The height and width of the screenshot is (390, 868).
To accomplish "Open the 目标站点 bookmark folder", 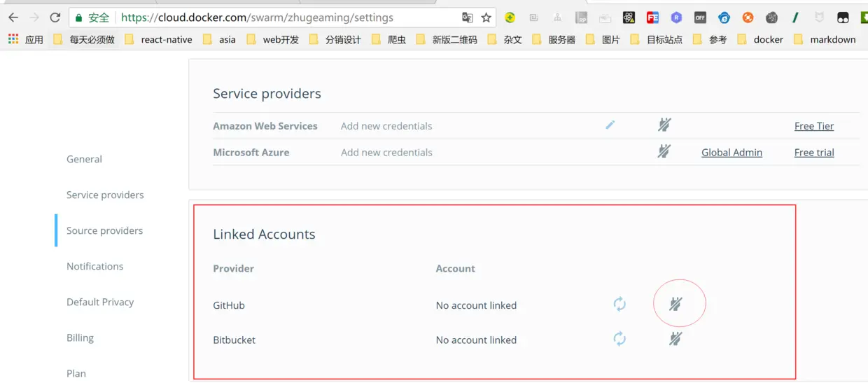I will (x=656, y=39).
